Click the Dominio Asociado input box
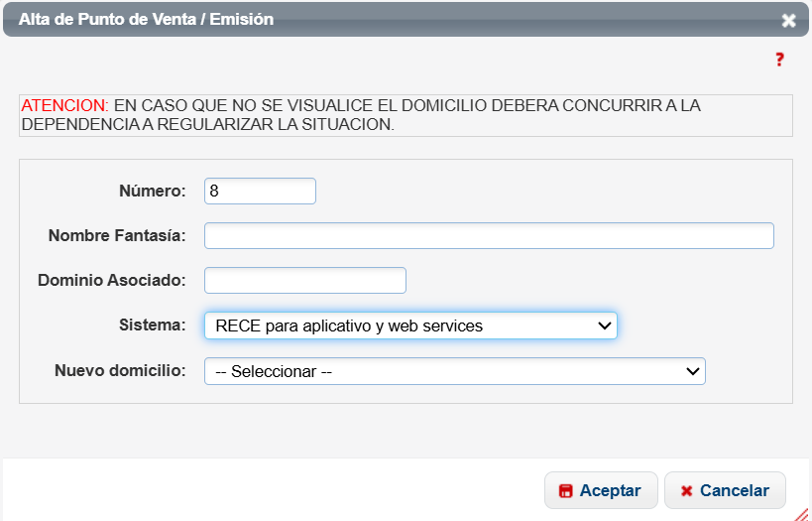The width and height of the screenshot is (812, 521). [305, 281]
